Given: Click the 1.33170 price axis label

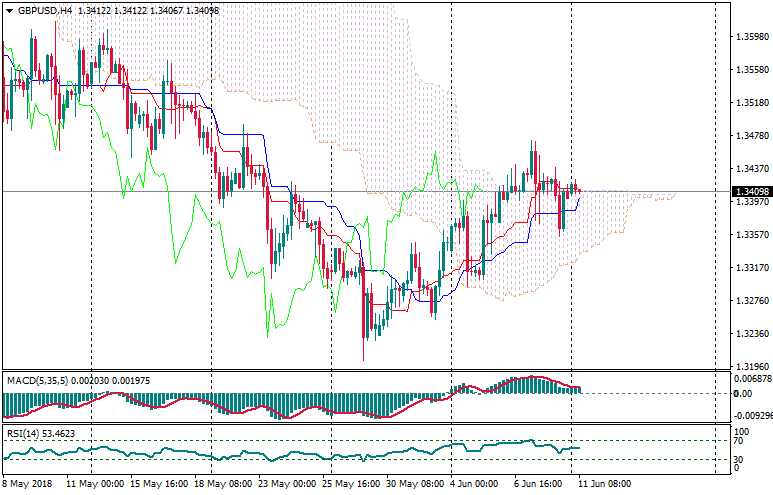Looking at the screenshot, I should [750, 267].
